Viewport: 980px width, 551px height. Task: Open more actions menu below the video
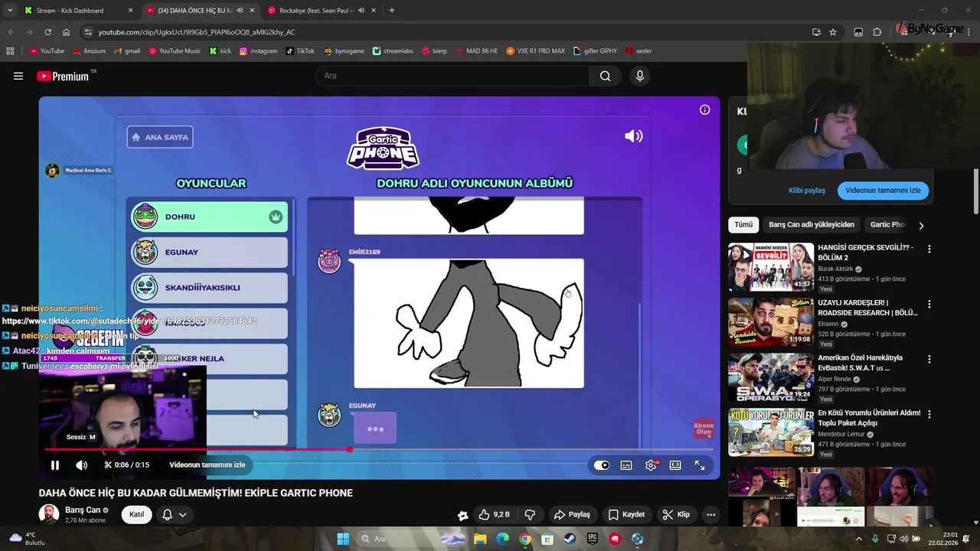coord(710,514)
